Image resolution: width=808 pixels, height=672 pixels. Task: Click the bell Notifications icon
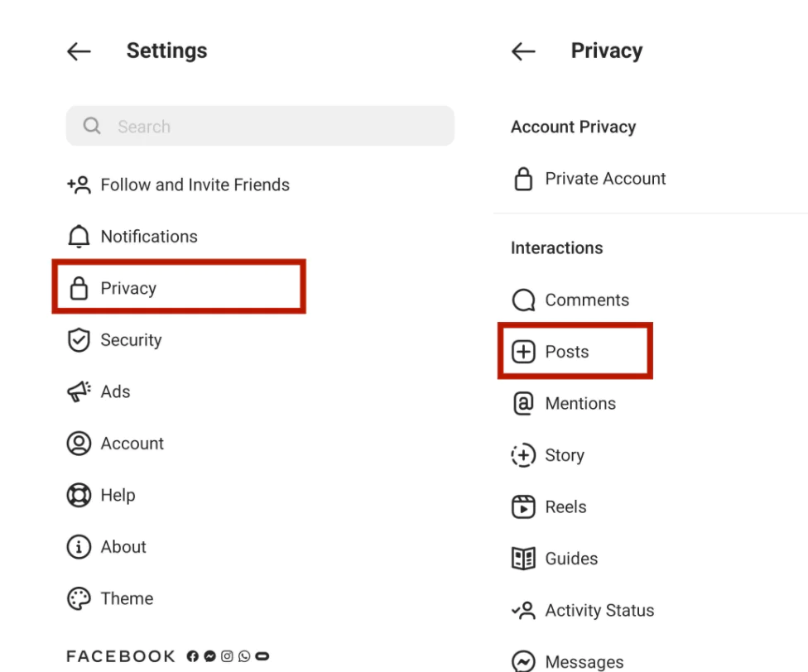point(79,238)
